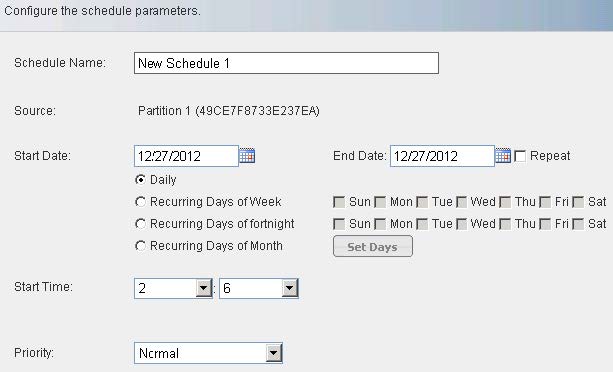
Task: Choose Recurring Days of Week option
Action: click(x=140, y=202)
